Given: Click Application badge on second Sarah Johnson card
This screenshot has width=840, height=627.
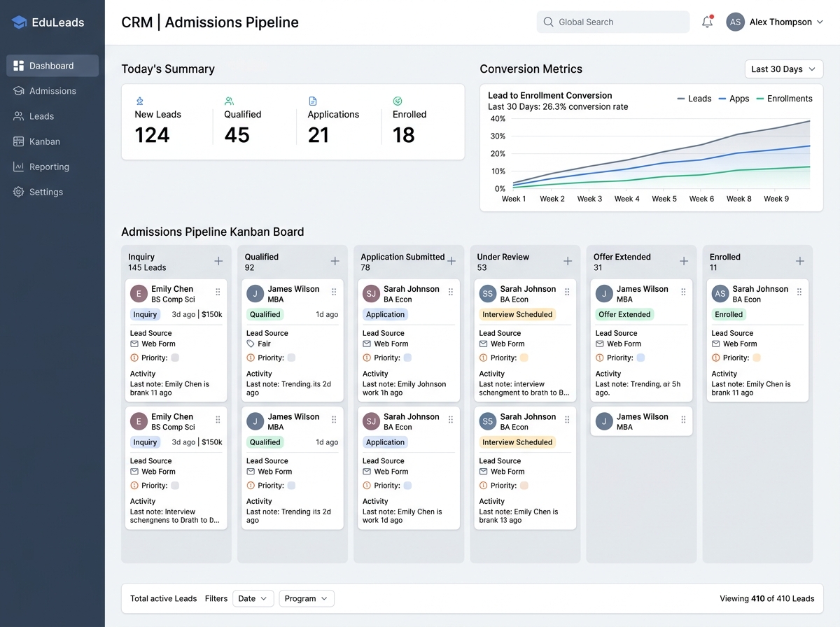Looking at the screenshot, I should pyautogui.click(x=385, y=442).
